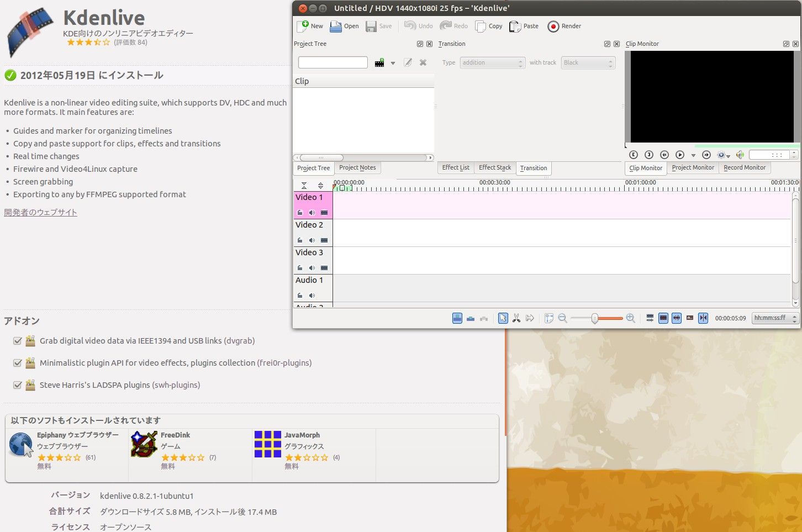The height and width of the screenshot is (532, 802).
Task: Toggle snap in timeline toolbar
Action: (703, 318)
